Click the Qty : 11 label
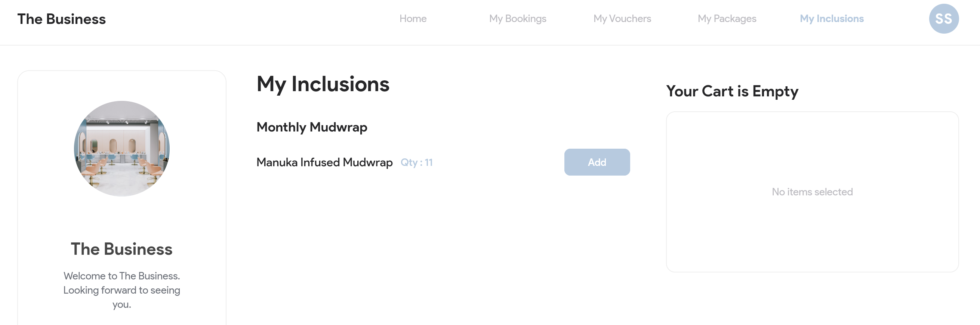This screenshot has height=325, width=980. coord(417,162)
